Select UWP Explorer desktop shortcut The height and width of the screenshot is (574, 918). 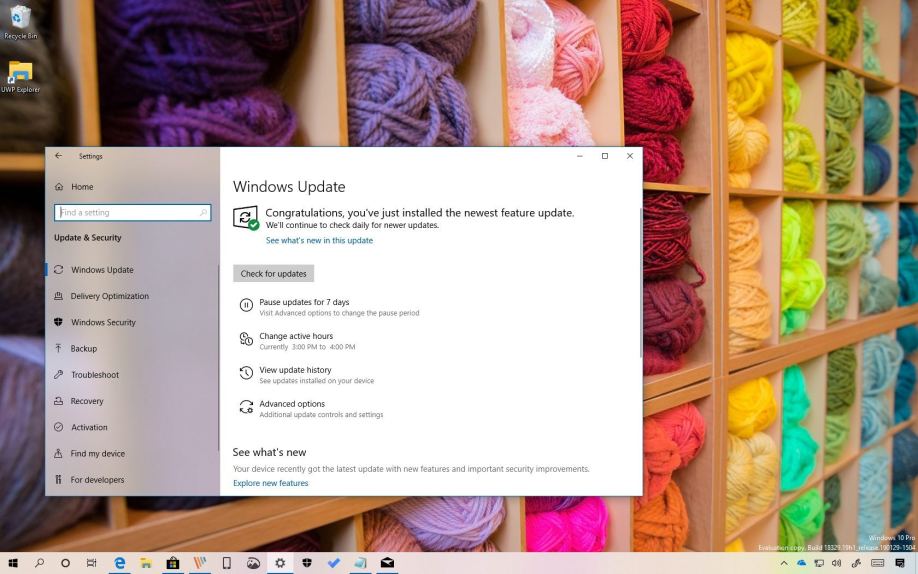coord(20,77)
